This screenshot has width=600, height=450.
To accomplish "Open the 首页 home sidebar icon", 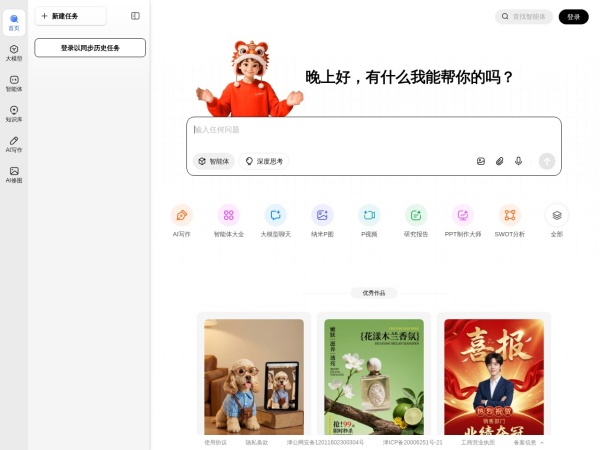I will click(14, 23).
